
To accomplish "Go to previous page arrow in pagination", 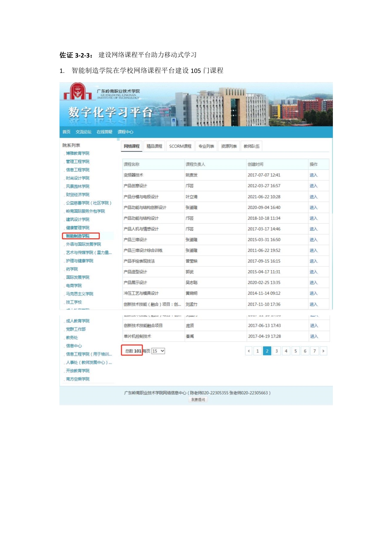I will (248, 351).
